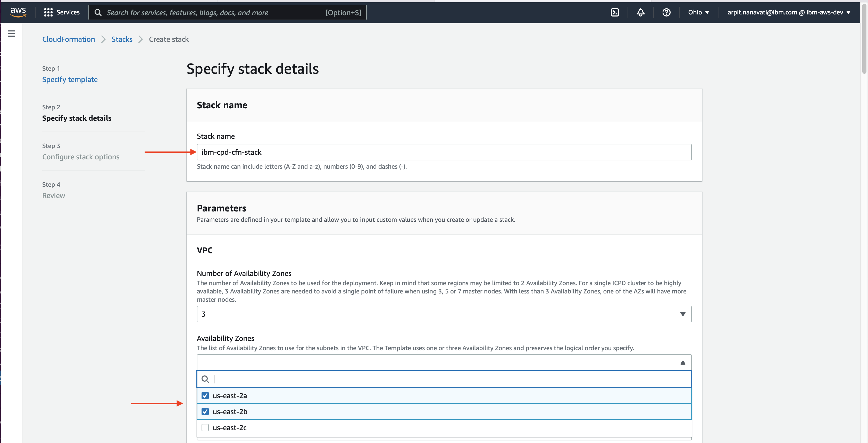Go to Stacks breadcrumb

coord(122,39)
